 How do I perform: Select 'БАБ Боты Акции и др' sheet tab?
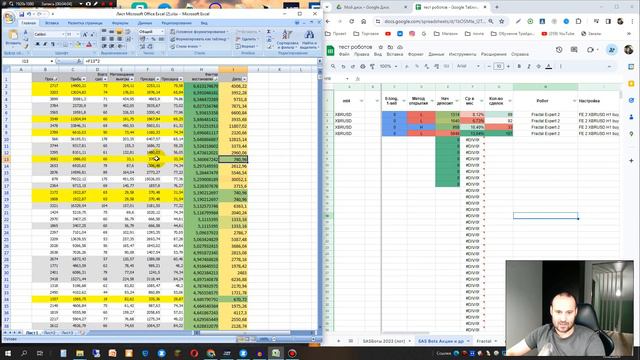(444, 341)
